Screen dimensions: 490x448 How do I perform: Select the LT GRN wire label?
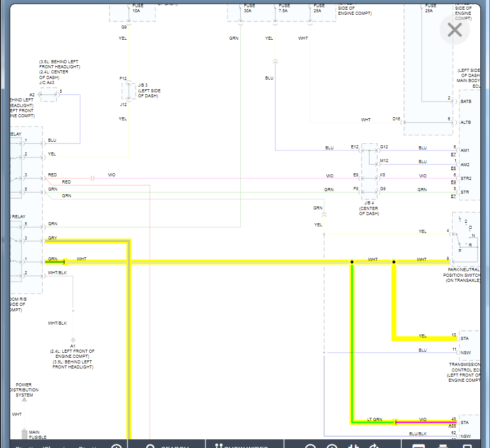[x=374, y=419]
